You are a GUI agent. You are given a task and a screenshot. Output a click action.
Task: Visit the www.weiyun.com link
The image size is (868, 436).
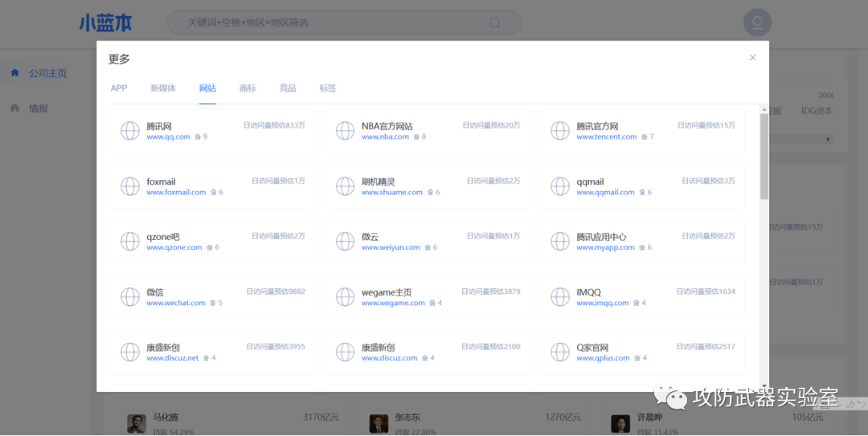[391, 247]
